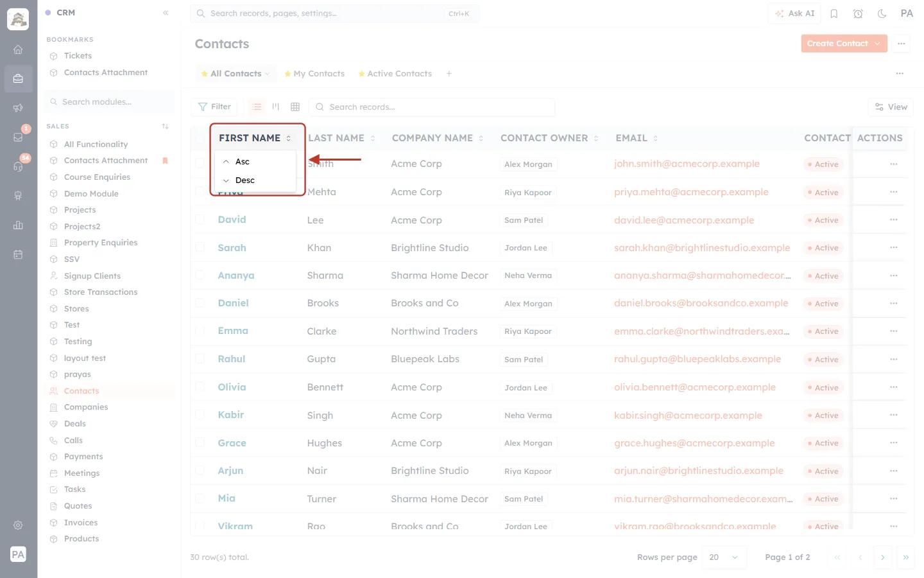Sort by Last Name column header
Viewport: 924px width, 578px height.
coord(341,138)
